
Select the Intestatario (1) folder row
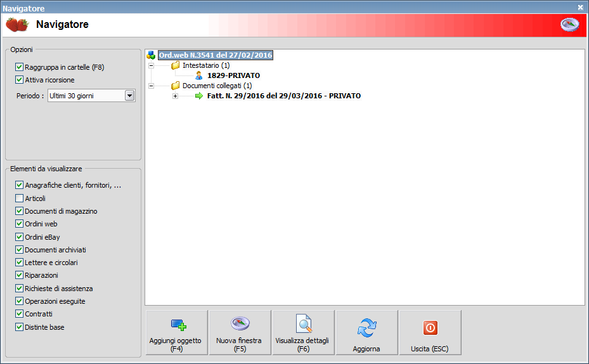tap(206, 65)
